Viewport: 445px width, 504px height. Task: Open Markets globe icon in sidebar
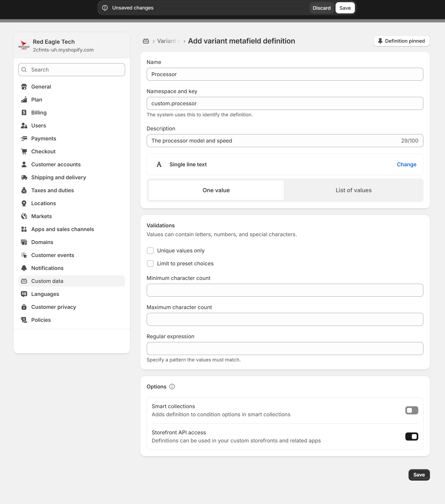24,216
